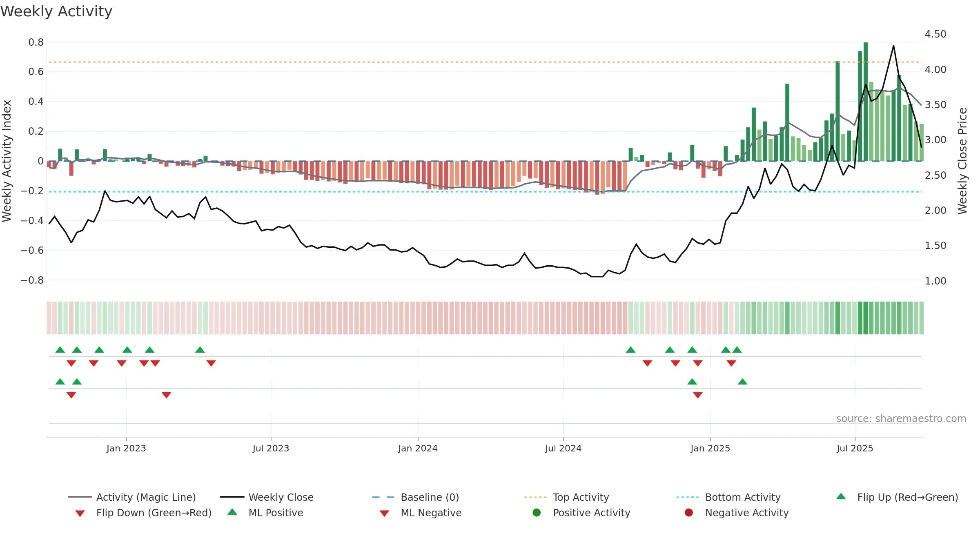Toggle the ML Positive legend entry
980x551 pixels.
(x=265, y=513)
